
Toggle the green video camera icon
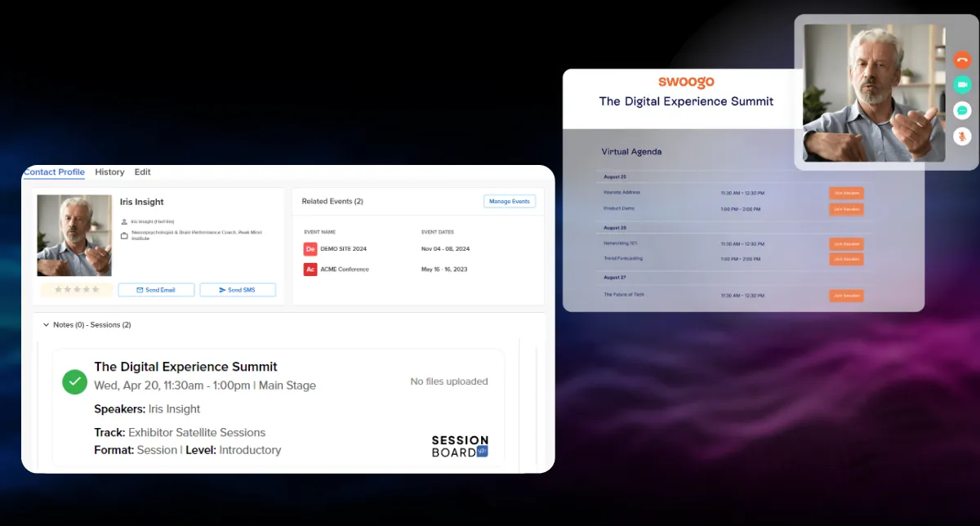coord(962,84)
